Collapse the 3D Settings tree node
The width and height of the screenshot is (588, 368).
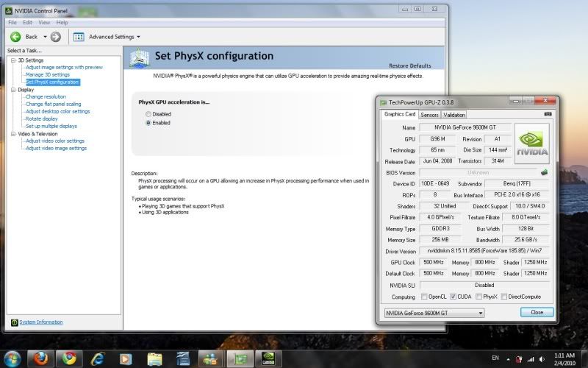coord(13,60)
